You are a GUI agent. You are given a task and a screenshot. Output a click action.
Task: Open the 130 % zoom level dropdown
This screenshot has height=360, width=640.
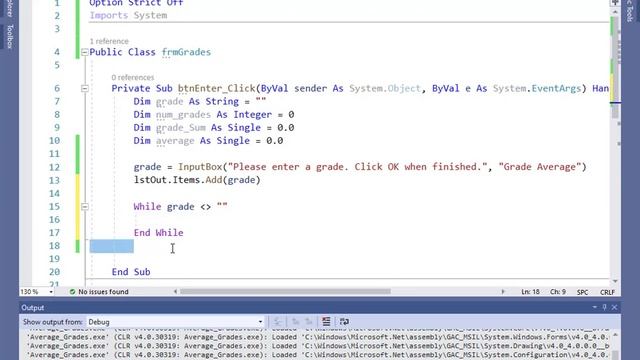51,292
